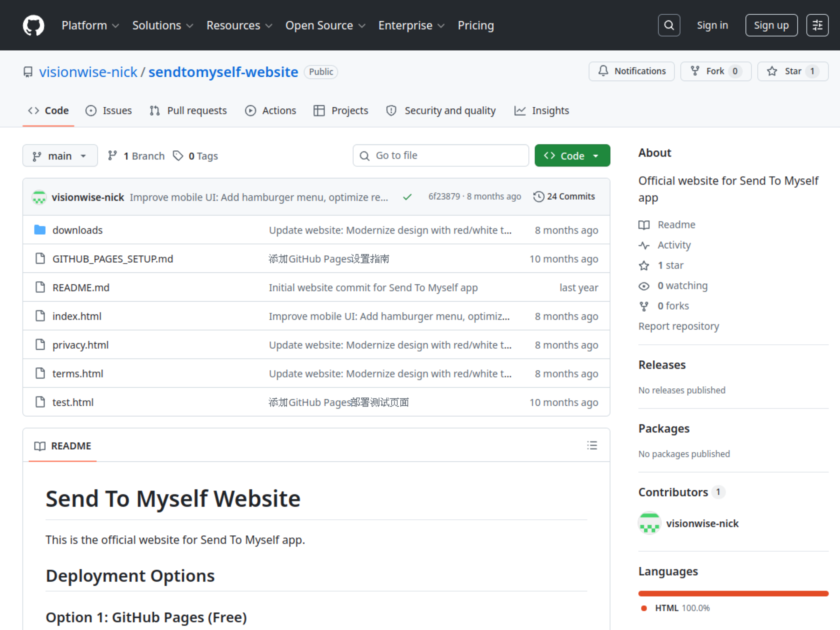Screen dimensions: 840x630
Task: Expand the Platform menu
Action: pyautogui.click(x=90, y=26)
